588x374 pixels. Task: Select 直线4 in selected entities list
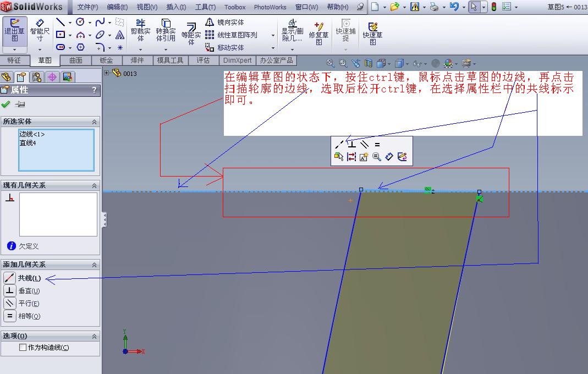(28, 143)
